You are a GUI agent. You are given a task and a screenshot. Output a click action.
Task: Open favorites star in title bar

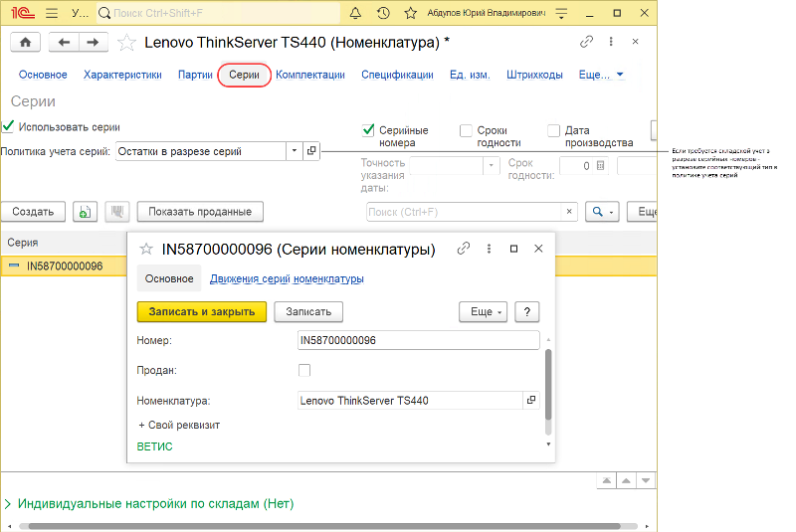pos(410,13)
